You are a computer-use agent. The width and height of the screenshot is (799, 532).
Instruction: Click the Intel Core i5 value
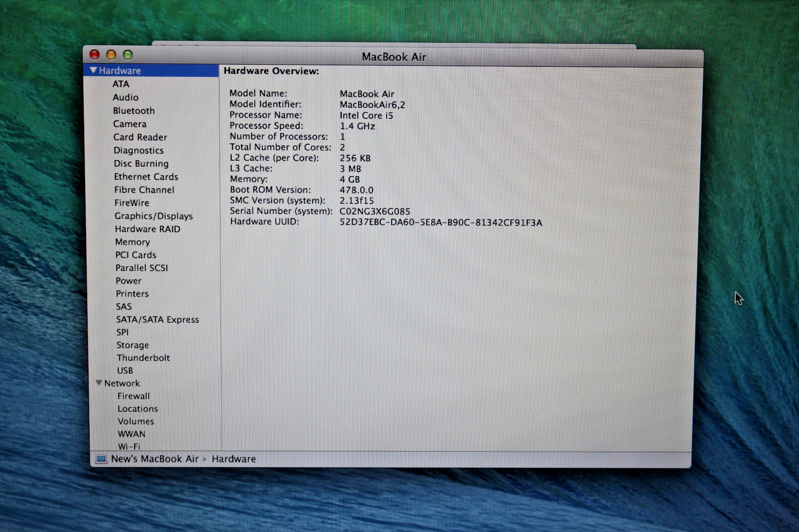pyautogui.click(x=367, y=115)
